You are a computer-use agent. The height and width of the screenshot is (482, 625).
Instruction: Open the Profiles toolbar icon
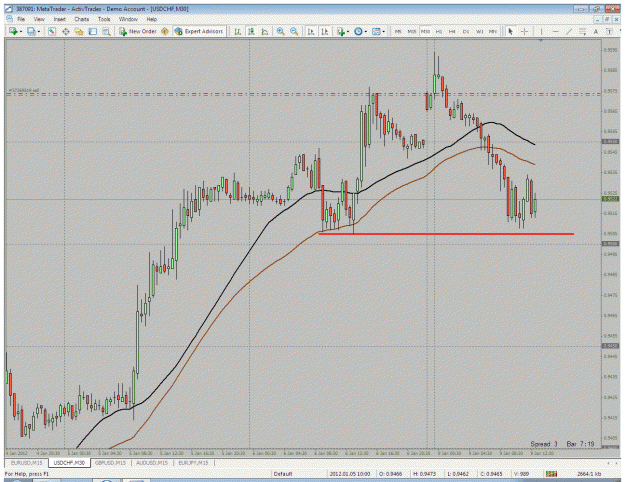coord(31,31)
